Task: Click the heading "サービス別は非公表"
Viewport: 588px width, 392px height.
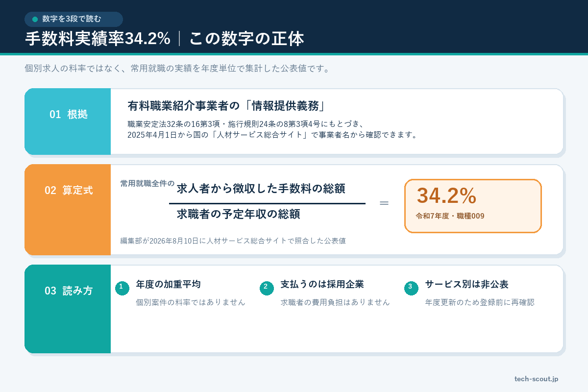Action: point(466,285)
